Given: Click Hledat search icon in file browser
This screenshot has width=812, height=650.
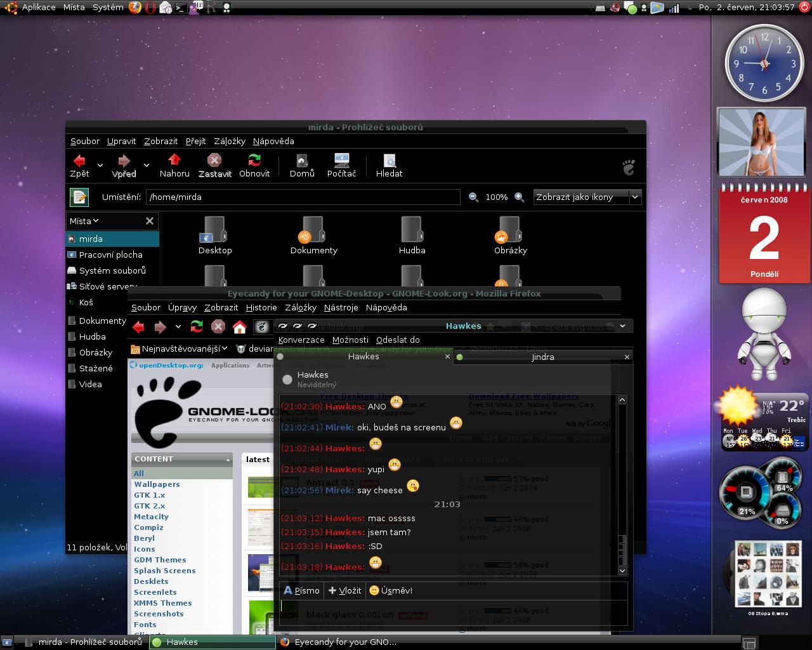Looking at the screenshot, I should [389, 160].
